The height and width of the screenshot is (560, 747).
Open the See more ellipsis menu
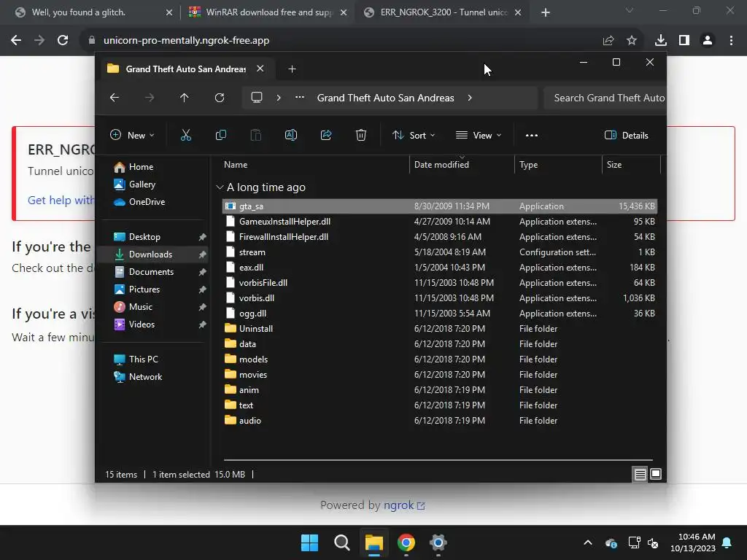tap(532, 135)
